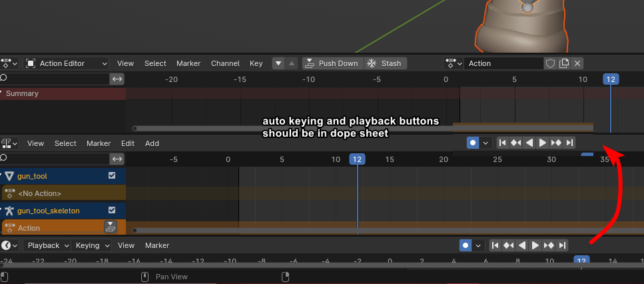Toggle auto keying in the Timeline
644x284 pixels.
466,245
